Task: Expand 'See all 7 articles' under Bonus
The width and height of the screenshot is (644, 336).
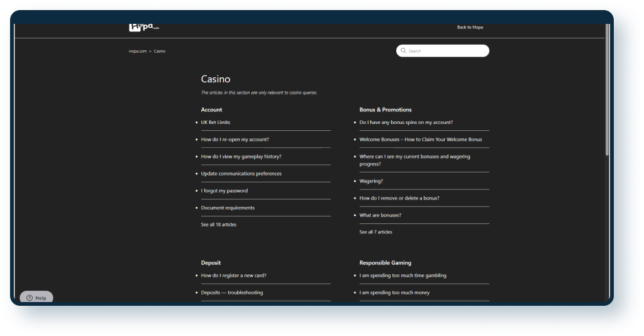Action: pos(375,232)
